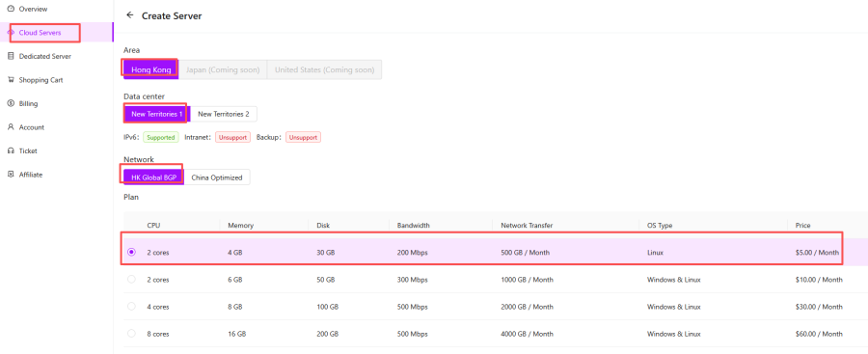Open the Dedicated Server menu item
Image resolution: width=868 pixels, height=354 pixels.
pos(44,56)
